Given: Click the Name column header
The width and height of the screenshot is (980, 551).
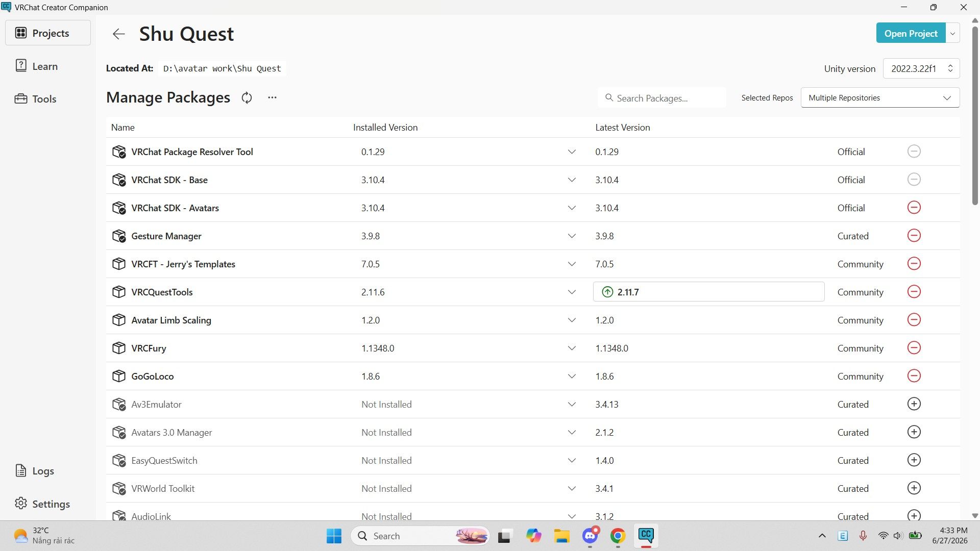Looking at the screenshot, I should pos(123,127).
